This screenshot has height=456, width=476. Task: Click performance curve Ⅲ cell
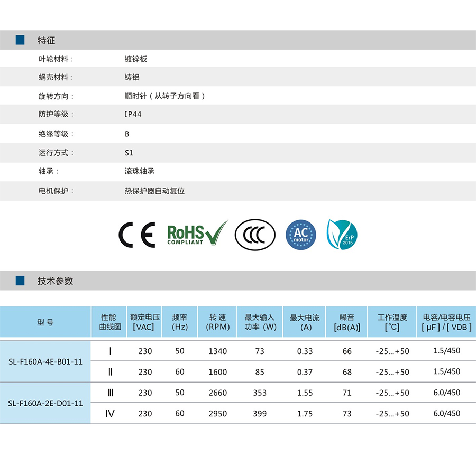click(110, 393)
